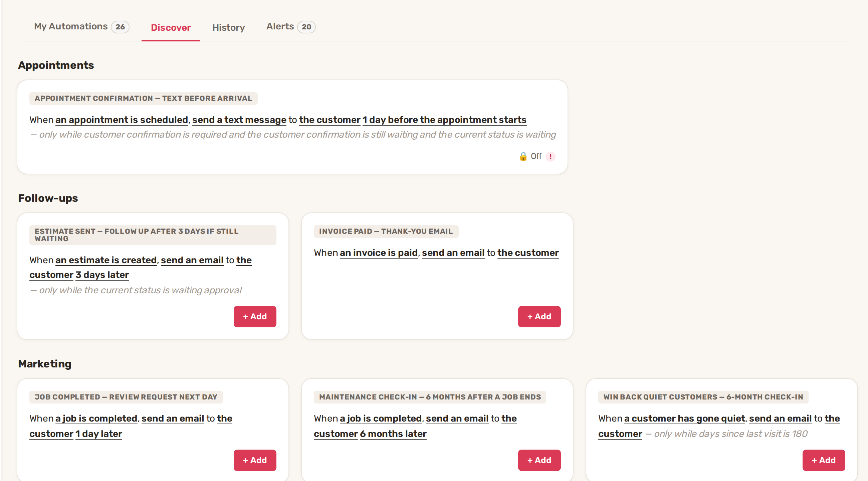This screenshot has width=868, height=481.
Task: Add the Estimate Sent follow-up automation
Action: pos(255,317)
